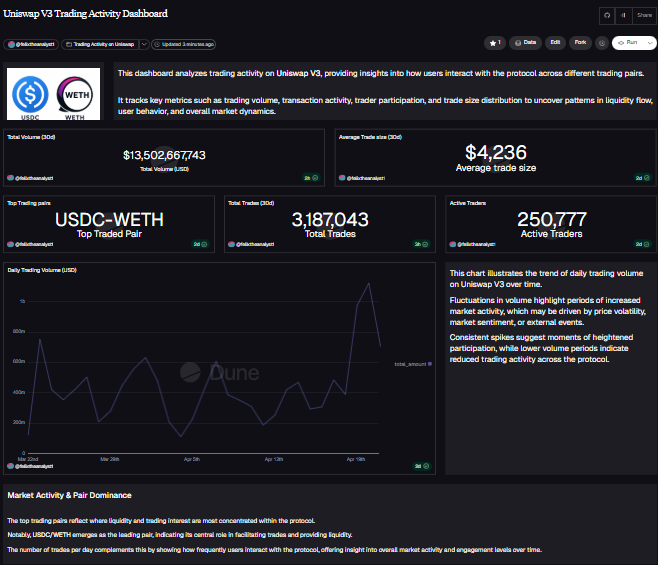Click the clock schedule icon beside Run
Screen dimensions: 658x565
[x=602, y=43]
